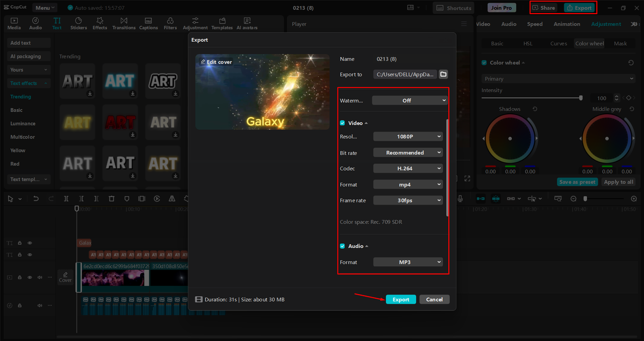Open the Primary dropdown in Color wheel
The image size is (644, 341).
(x=558, y=79)
